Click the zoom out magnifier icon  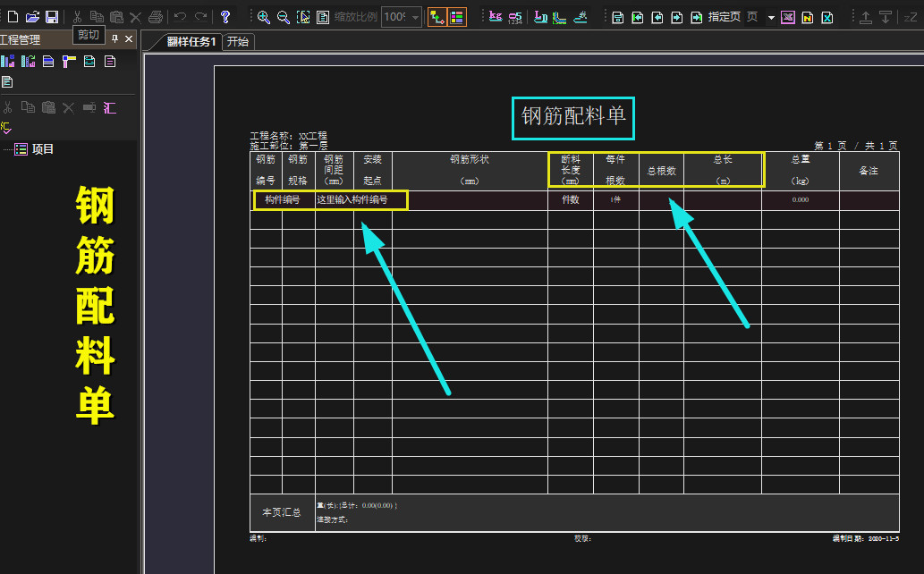pos(284,17)
